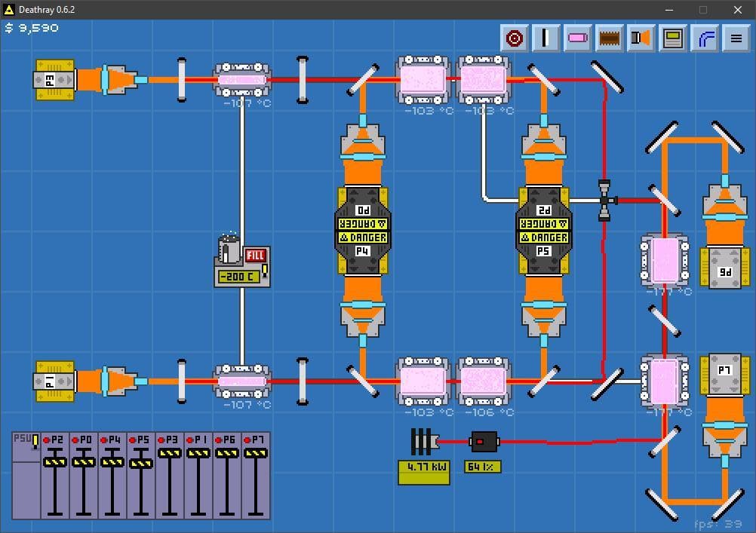Select the P1 yellow pump source

[54, 381]
